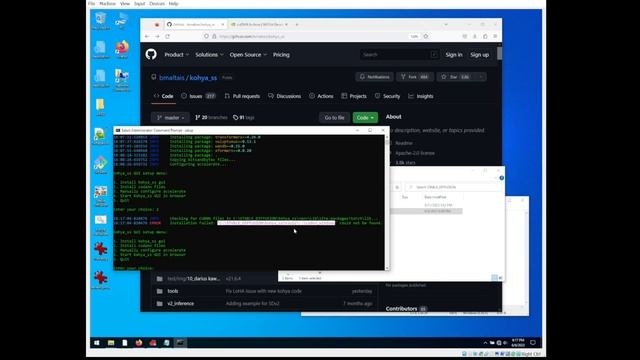Click the Pricing link
The width and height of the screenshot is (640, 360).
pyautogui.click(x=281, y=55)
